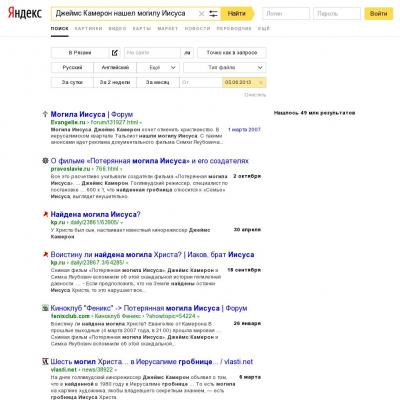Switch to the Картинки tab

tap(89, 29)
